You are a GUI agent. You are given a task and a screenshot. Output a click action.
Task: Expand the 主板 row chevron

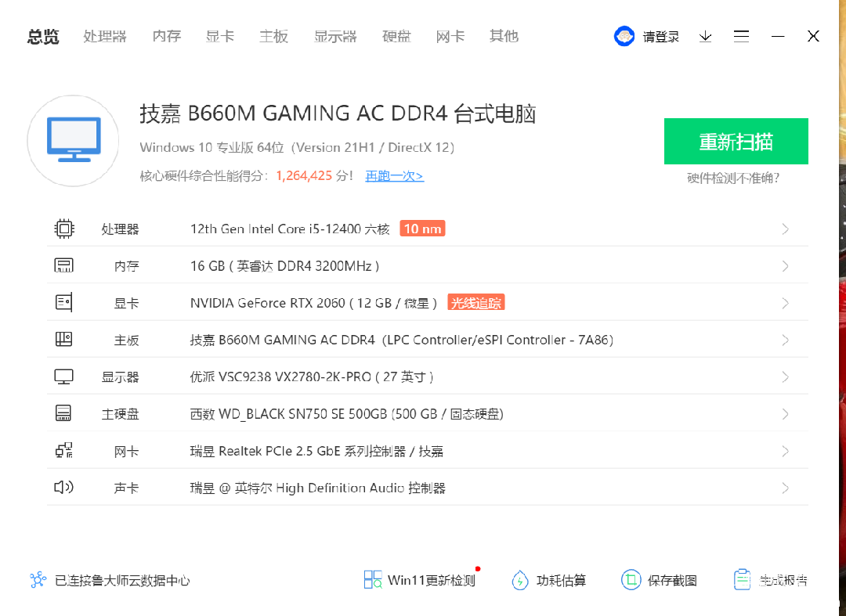[786, 340]
